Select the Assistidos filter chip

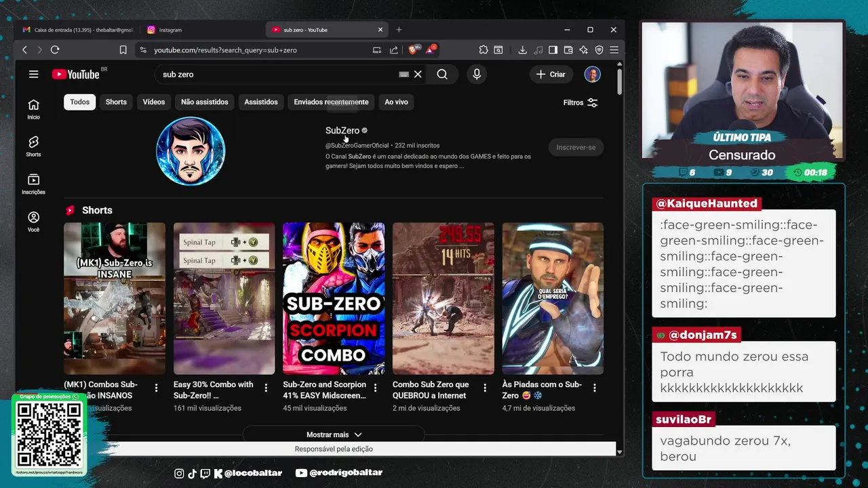pos(261,102)
